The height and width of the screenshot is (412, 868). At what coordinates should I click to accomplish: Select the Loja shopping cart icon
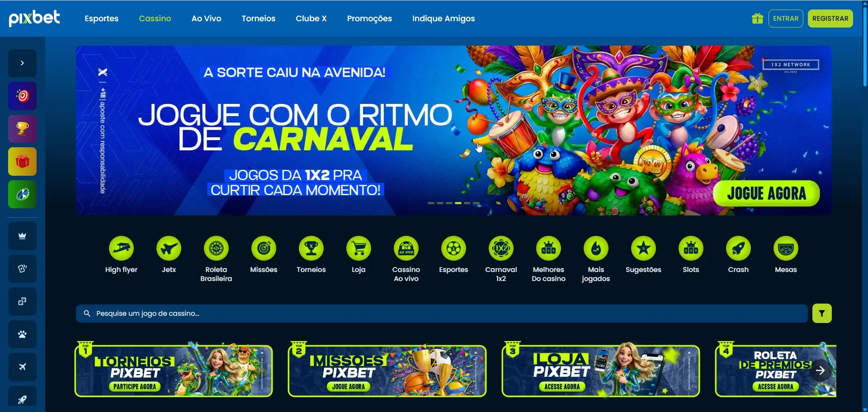(x=359, y=248)
